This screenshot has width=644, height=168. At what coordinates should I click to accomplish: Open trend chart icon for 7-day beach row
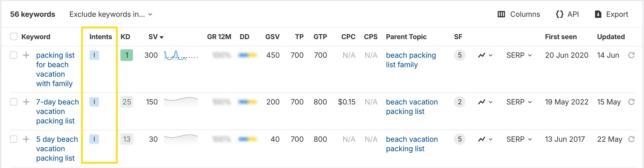[x=485, y=102]
